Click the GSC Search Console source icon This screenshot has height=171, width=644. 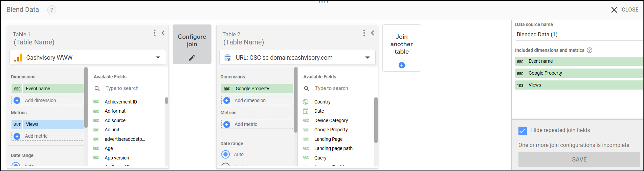[228, 58]
